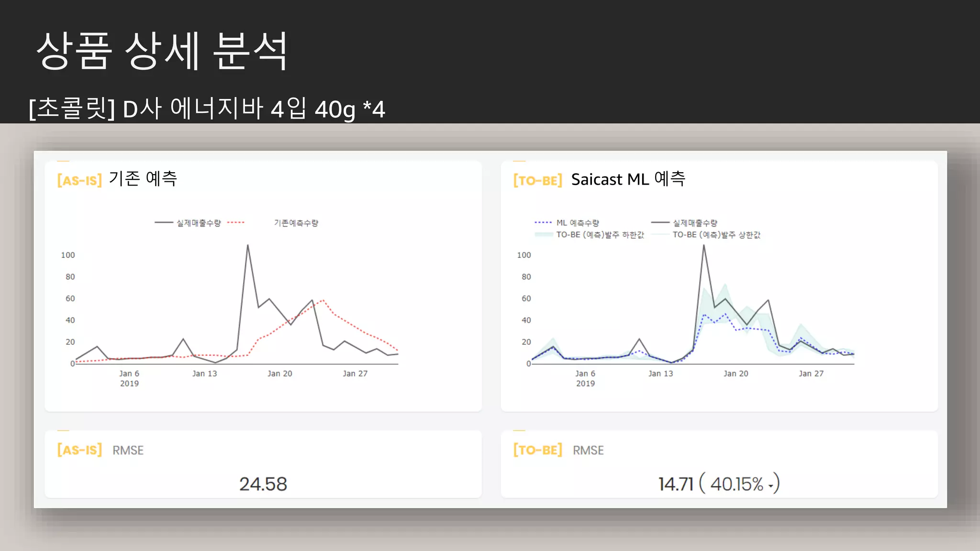
Task: Click the sales peak in the TO-BE chart
Action: (x=703, y=245)
